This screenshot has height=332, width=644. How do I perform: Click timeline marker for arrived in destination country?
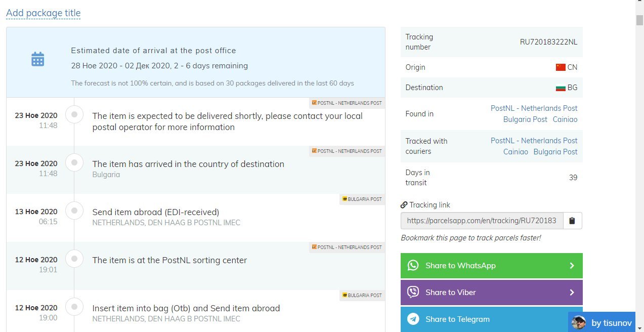[74, 163]
